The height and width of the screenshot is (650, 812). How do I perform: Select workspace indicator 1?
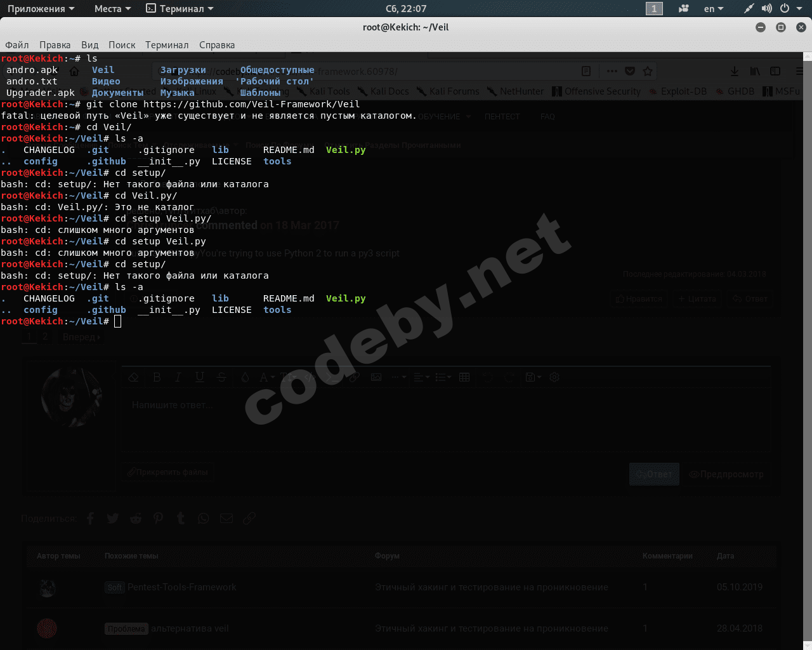click(x=654, y=8)
